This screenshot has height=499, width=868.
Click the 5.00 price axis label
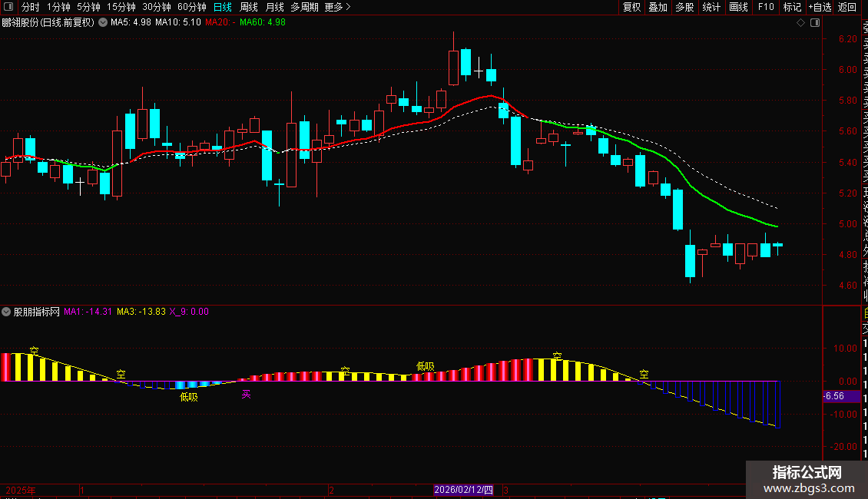tap(847, 224)
